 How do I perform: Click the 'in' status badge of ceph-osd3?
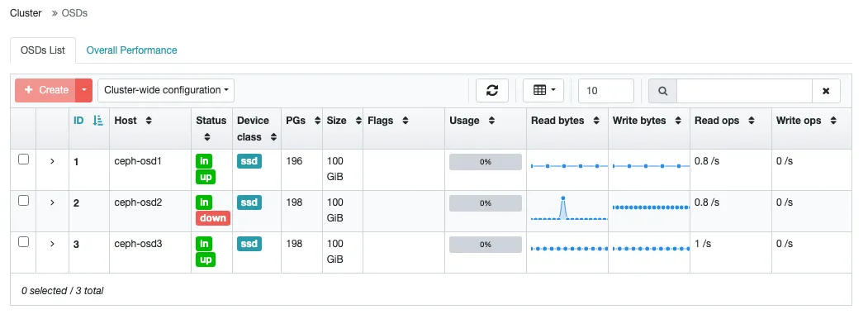(204, 244)
